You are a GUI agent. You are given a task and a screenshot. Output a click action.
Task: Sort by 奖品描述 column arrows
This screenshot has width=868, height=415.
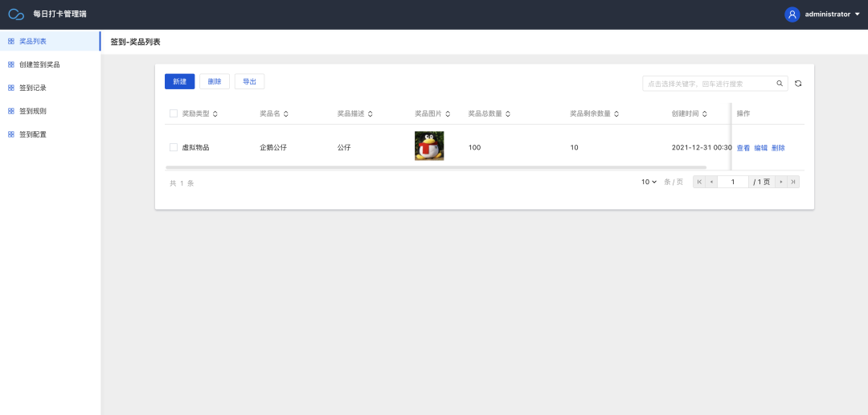pyautogui.click(x=370, y=113)
